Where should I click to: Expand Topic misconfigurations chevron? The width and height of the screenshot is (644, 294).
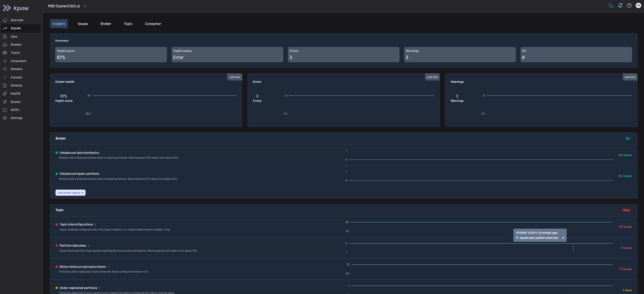pos(95,225)
